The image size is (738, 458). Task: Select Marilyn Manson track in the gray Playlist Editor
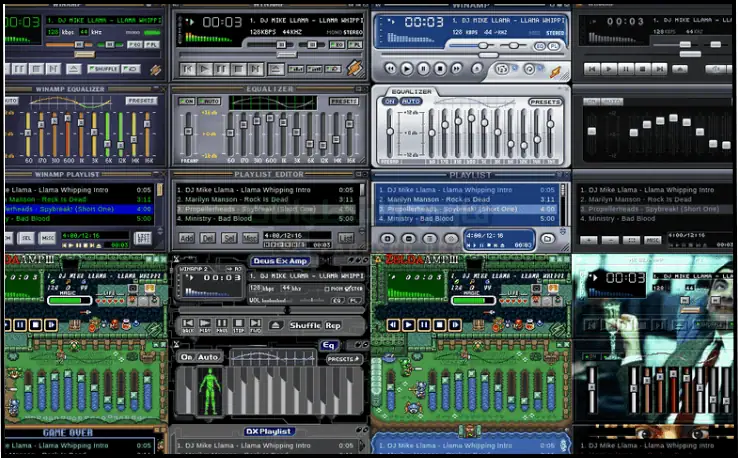coord(236,199)
